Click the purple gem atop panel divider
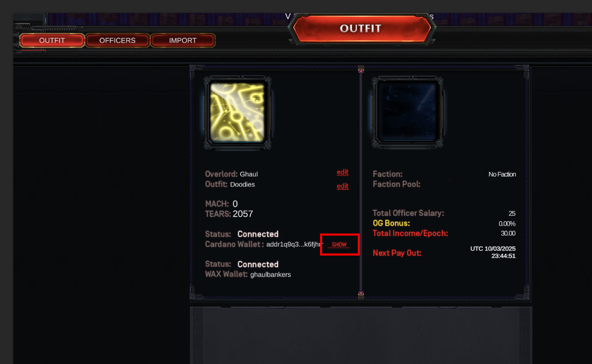 click(x=361, y=70)
